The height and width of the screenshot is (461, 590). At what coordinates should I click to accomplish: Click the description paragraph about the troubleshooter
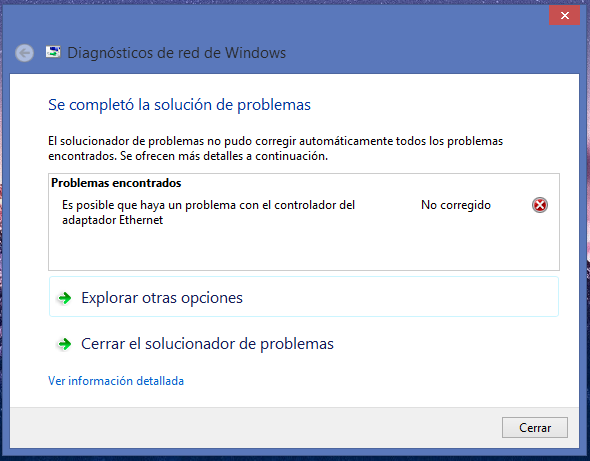(x=275, y=148)
